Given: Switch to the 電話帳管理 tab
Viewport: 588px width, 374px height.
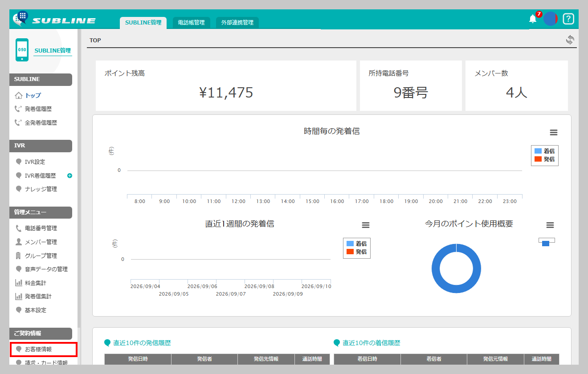Looking at the screenshot, I should point(191,22).
